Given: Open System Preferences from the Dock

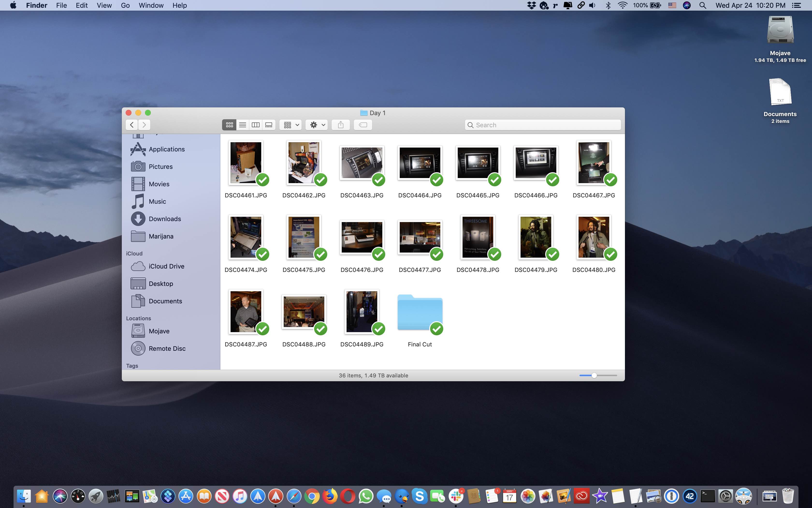Looking at the screenshot, I should 725,496.
